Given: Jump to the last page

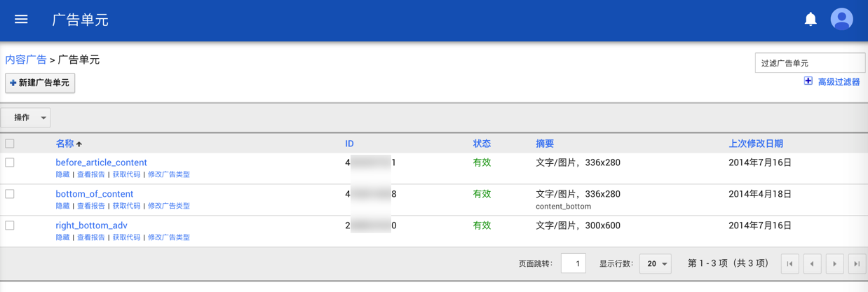Looking at the screenshot, I should tap(857, 264).
